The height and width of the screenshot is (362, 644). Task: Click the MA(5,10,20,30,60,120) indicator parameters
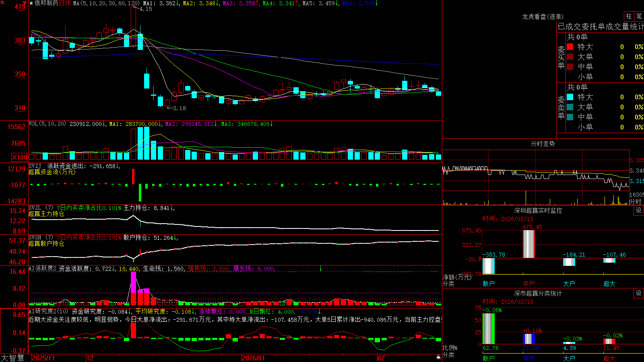pyautogui.click(x=106, y=3)
